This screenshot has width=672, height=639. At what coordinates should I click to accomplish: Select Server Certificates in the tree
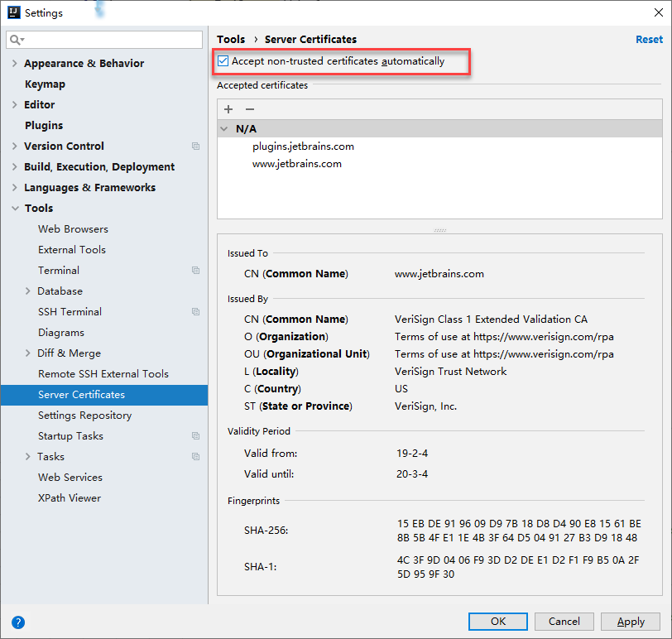(104, 395)
